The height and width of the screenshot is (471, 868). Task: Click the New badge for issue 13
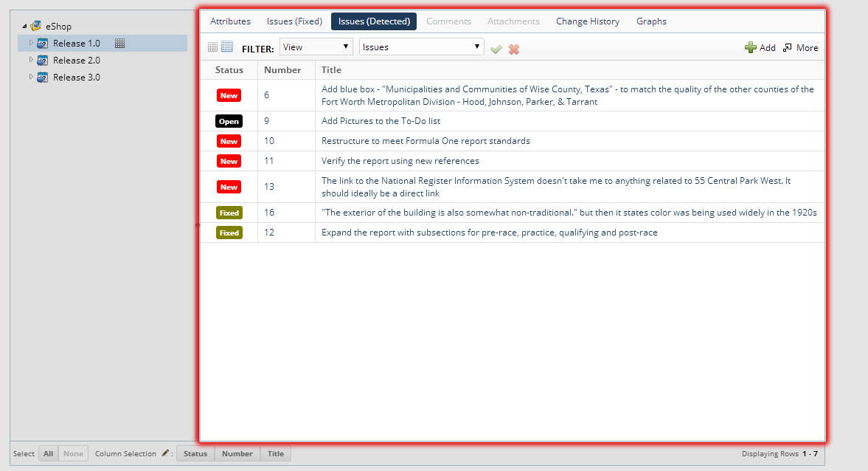pos(229,187)
